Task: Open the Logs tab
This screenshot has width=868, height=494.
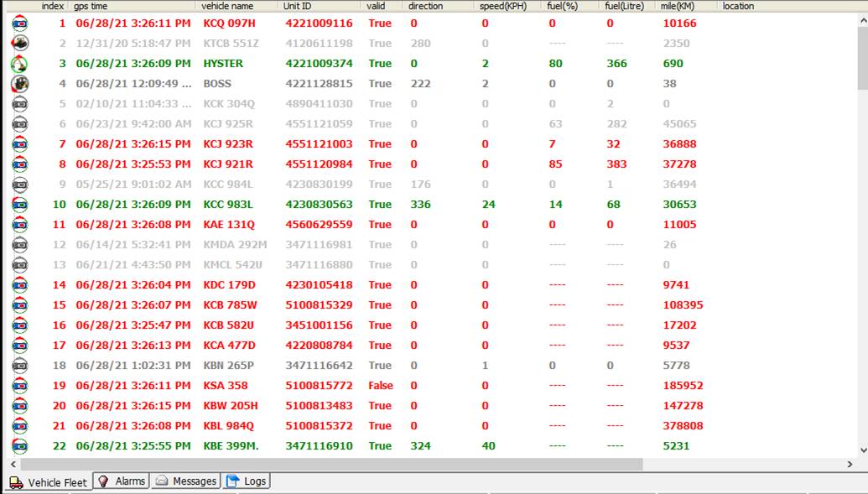Action: [x=247, y=481]
